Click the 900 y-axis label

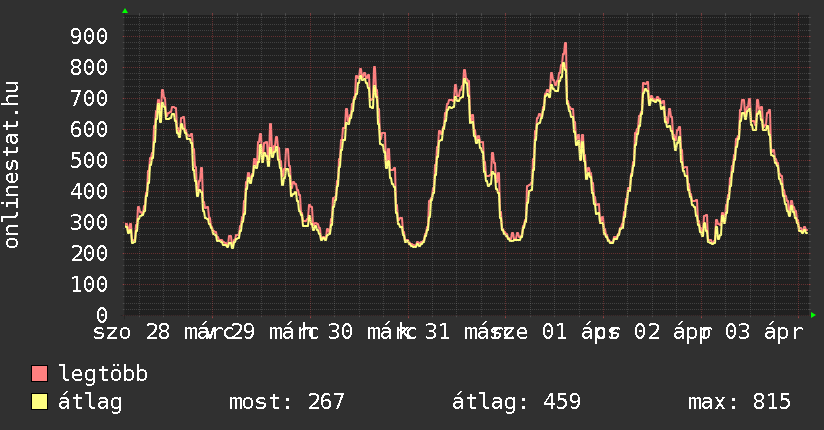(89, 37)
